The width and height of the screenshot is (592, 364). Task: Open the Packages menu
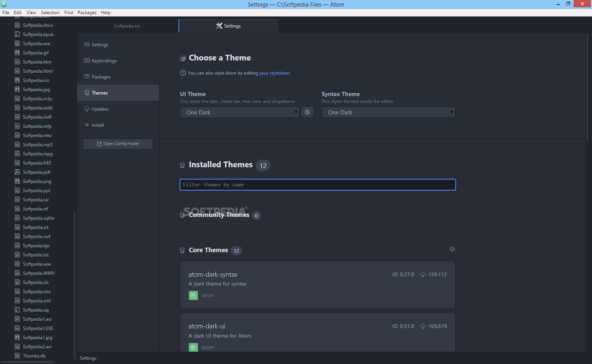pos(87,13)
